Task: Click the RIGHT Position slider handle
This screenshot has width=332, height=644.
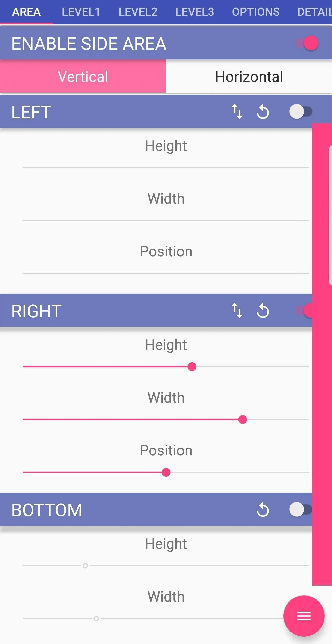Action: [166, 472]
